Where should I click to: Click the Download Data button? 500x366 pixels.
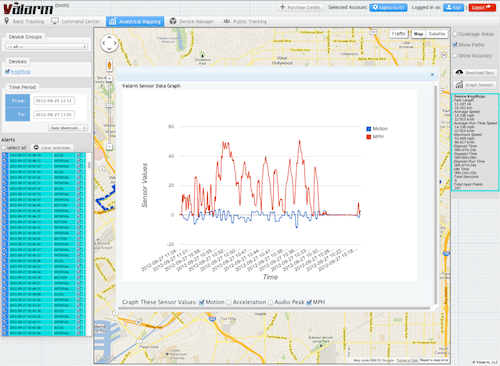(x=475, y=73)
